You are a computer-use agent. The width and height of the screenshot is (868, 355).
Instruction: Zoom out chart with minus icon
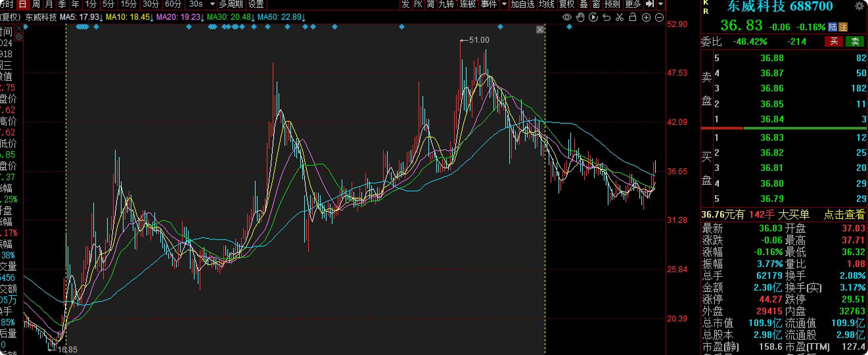point(659,17)
